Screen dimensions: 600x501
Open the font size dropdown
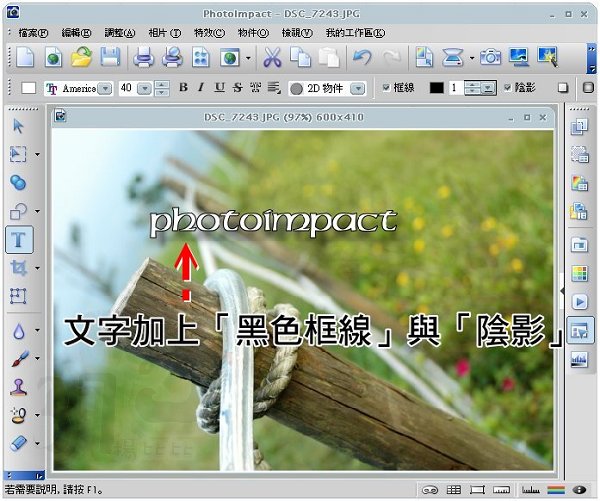click(144, 88)
